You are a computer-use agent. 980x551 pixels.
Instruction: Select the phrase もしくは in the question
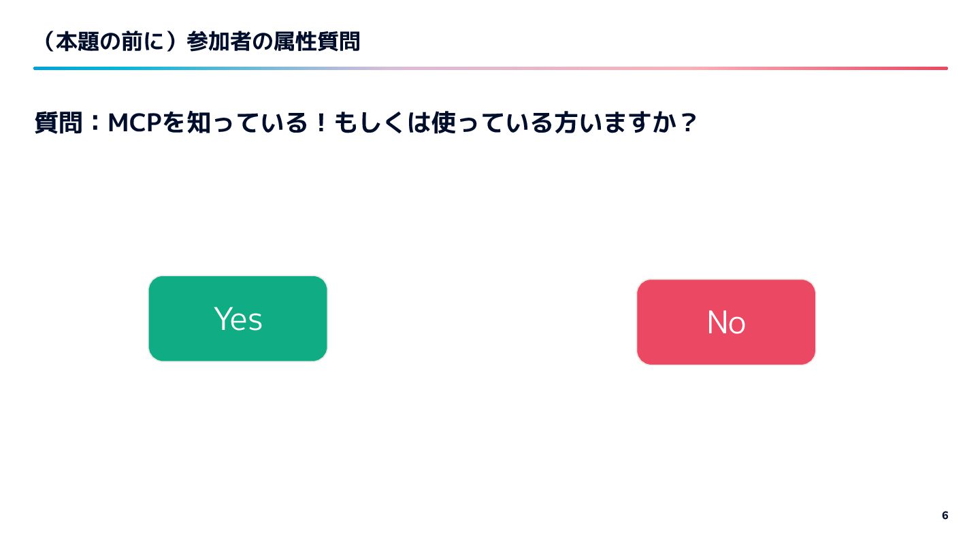(x=382, y=124)
